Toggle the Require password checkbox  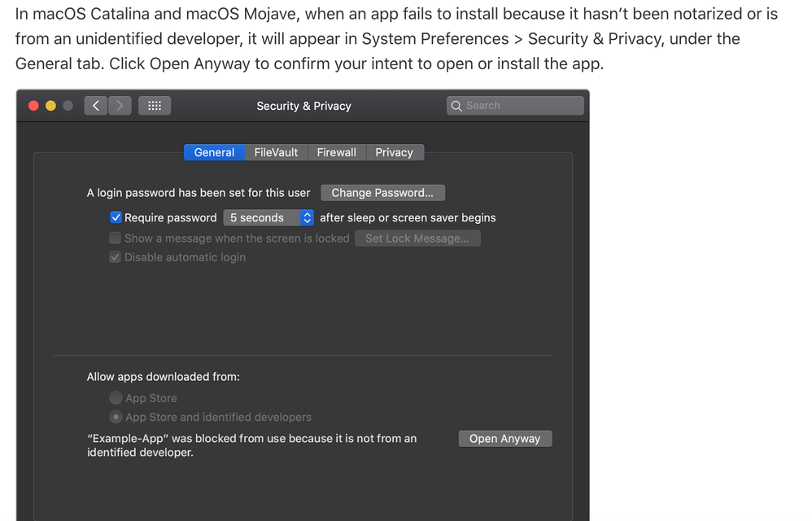(x=116, y=217)
